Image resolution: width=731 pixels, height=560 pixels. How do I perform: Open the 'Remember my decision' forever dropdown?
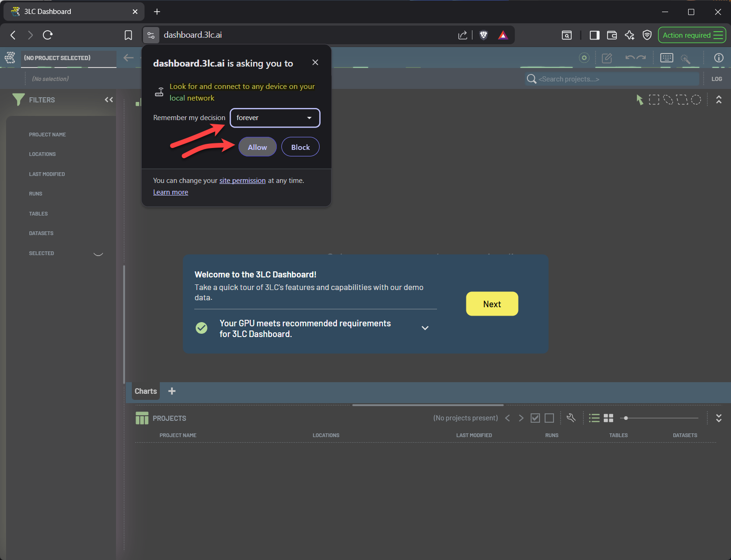point(275,118)
